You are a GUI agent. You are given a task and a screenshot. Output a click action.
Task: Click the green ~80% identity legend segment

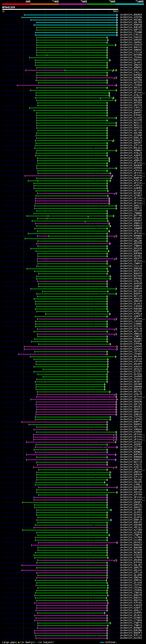tap(101, 4)
